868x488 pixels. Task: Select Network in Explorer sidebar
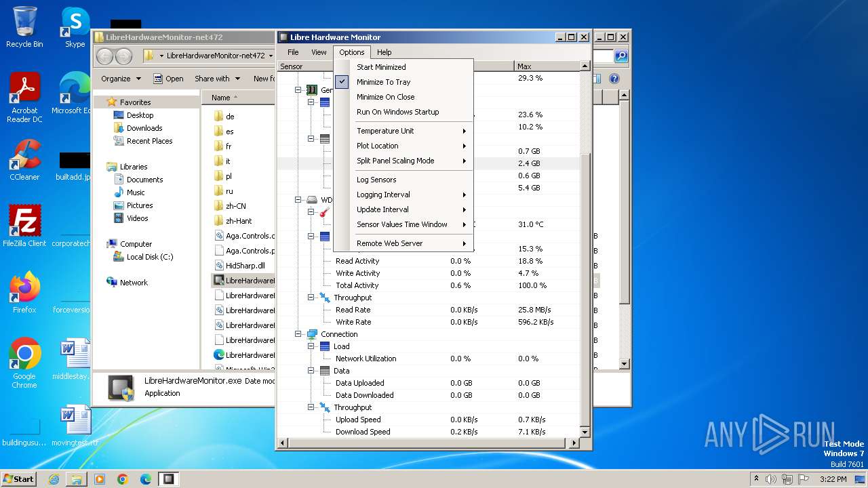coord(134,283)
